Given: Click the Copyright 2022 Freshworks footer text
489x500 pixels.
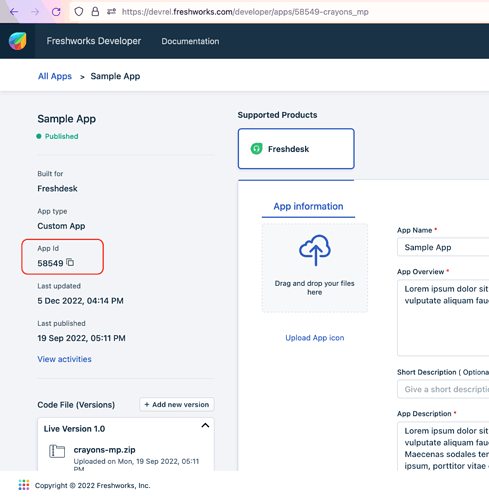Looking at the screenshot, I should click(x=93, y=485).
